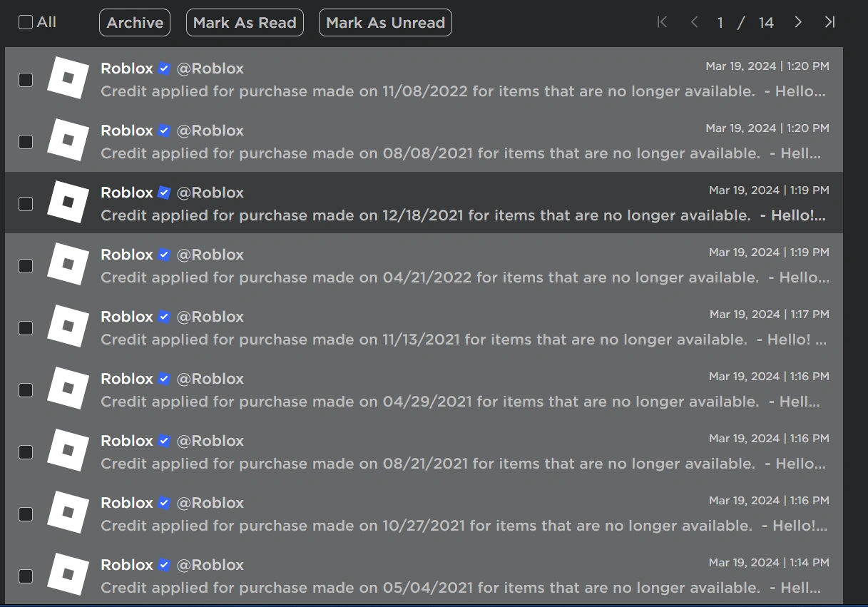Viewport: 868px width, 607px height.
Task: Click the Archive button
Action: [x=134, y=22]
